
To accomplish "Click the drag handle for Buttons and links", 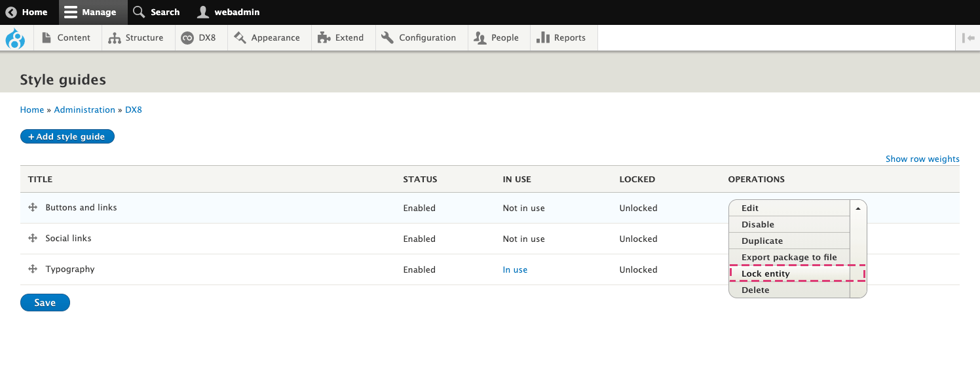I will tap(33, 207).
